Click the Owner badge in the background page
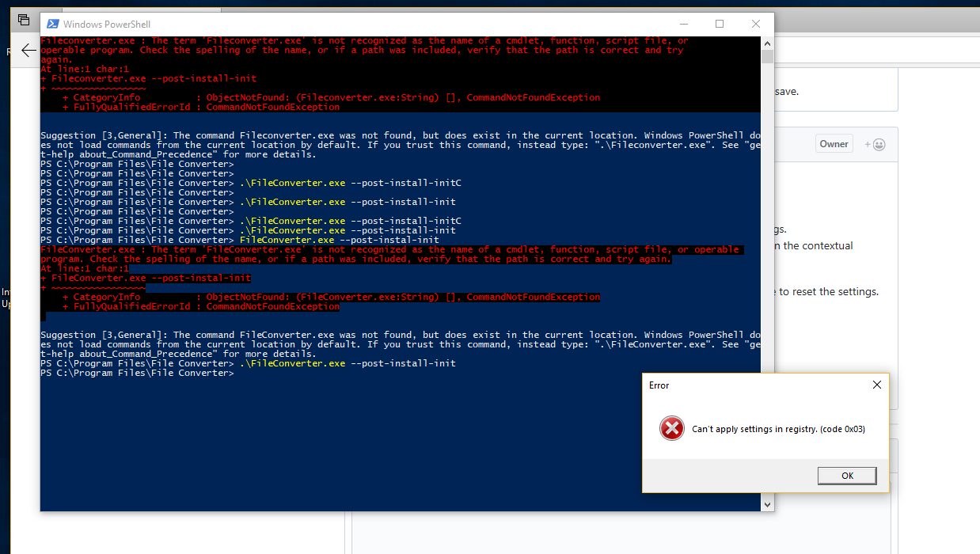This screenshot has width=980, height=554. coord(834,144)
